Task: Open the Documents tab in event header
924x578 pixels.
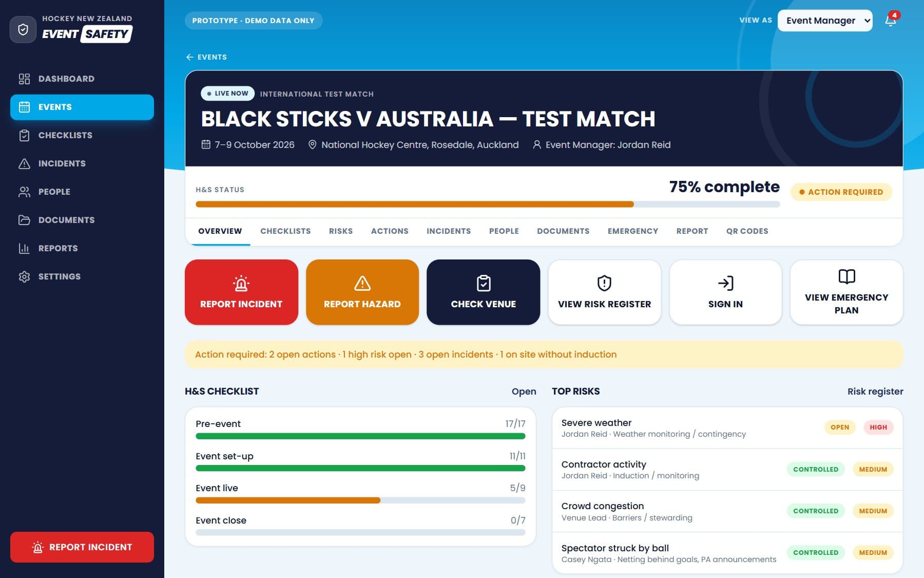Action: pyautogui.click(x=563, y=231)
